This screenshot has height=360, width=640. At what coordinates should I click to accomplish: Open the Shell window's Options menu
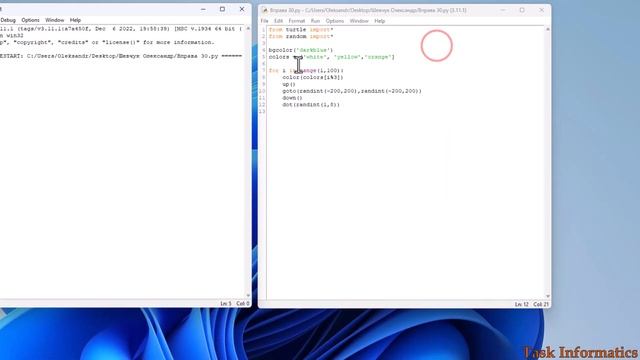tap(30, 20)
